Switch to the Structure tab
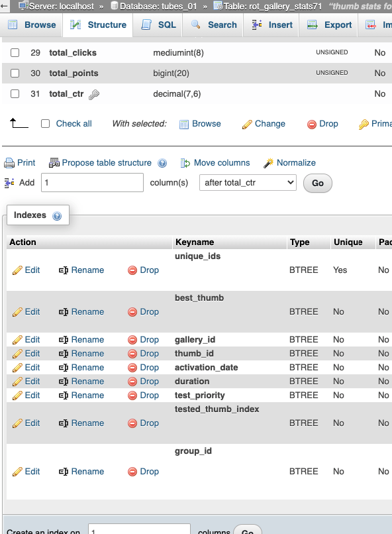The width and height of the screenshot is (392, 534). click(98, 25)
